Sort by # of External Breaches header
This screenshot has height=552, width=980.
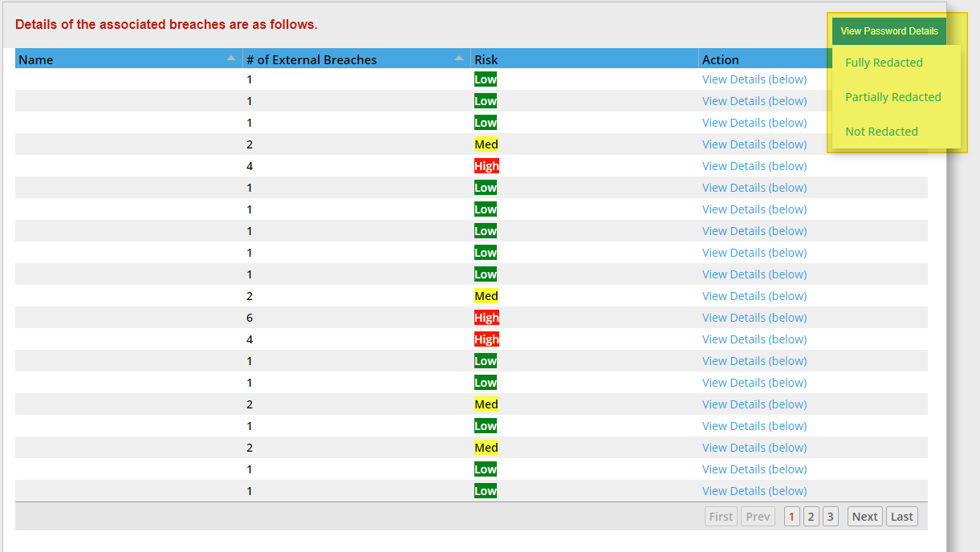coord(357,59)
